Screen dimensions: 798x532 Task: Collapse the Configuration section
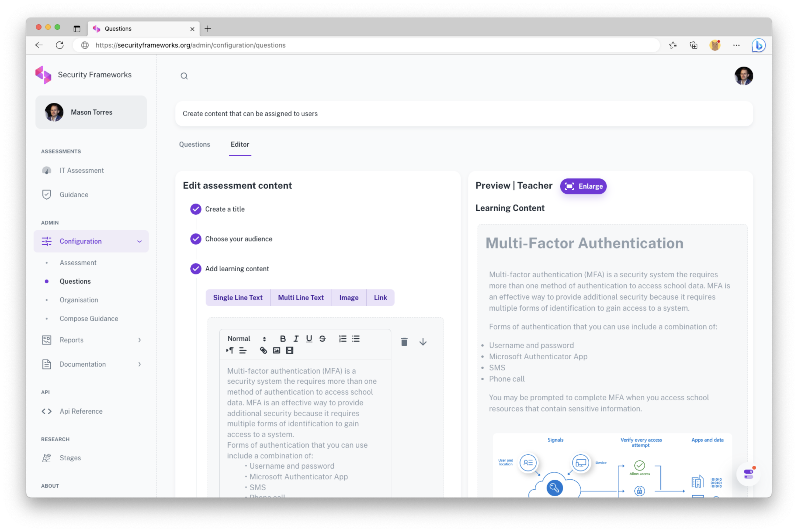coord(139,242)
